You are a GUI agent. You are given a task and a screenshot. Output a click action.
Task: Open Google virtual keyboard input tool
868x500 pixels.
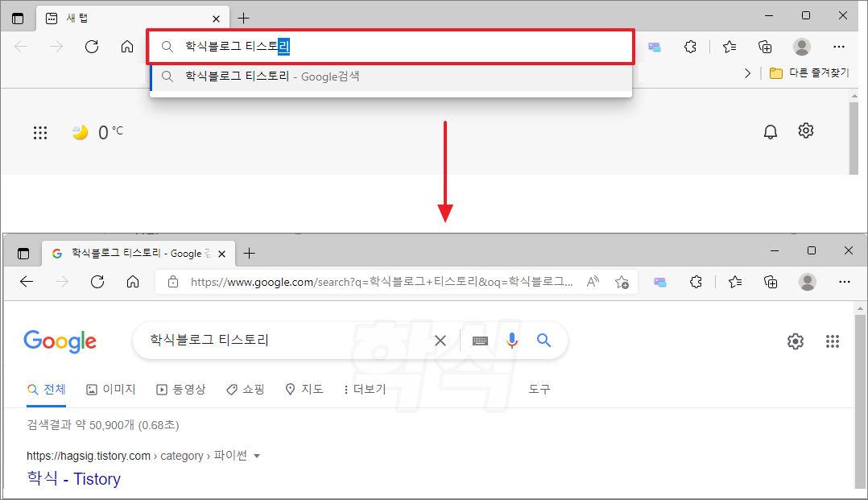coord(480,341)
